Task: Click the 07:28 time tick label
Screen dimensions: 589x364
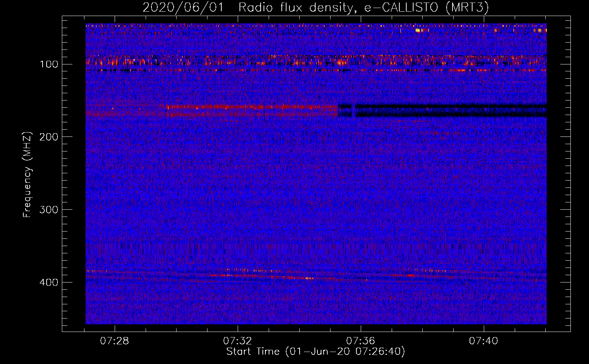Action: pos(115,341)
